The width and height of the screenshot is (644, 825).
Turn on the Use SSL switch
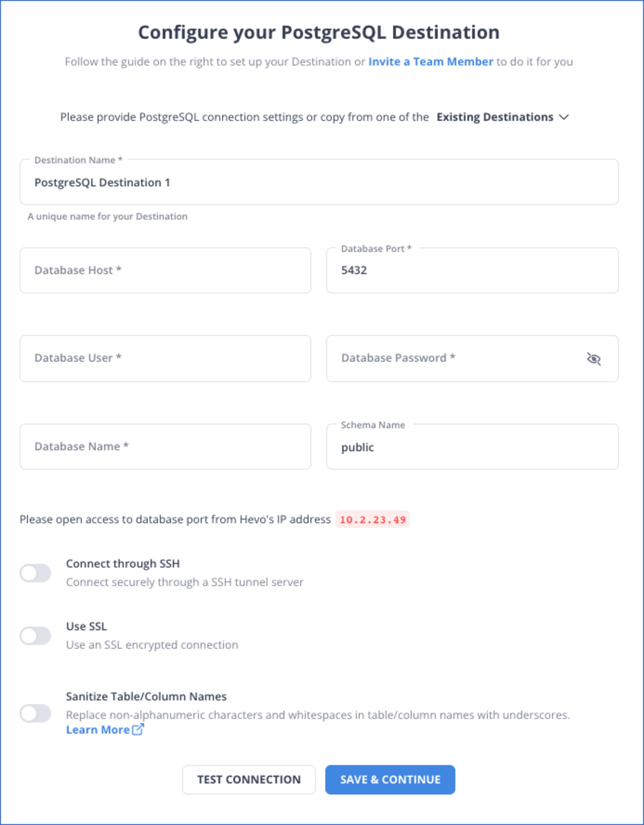(36, 636)
